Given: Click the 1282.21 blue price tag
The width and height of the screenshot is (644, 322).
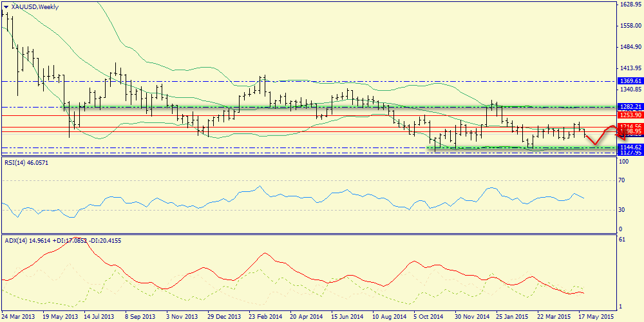Looking at the screenshot, I should (x=630, y=107).
